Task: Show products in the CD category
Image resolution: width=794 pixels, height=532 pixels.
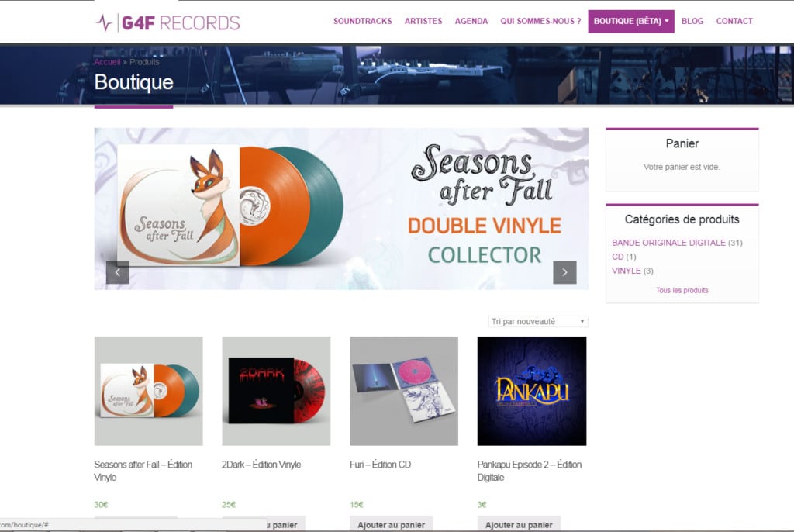Action: [617, 257]
